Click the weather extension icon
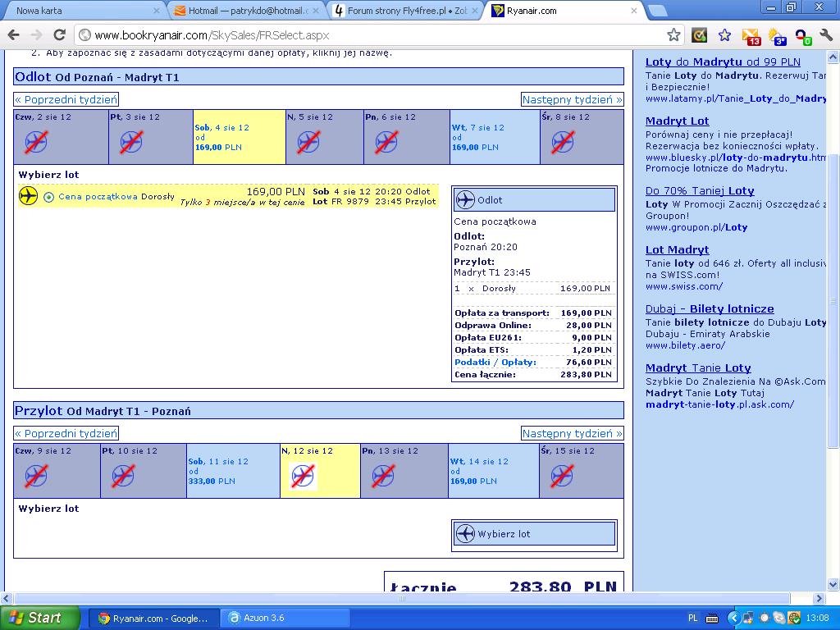This screenshot has height=630, width=840. click(x=777, y=36)
